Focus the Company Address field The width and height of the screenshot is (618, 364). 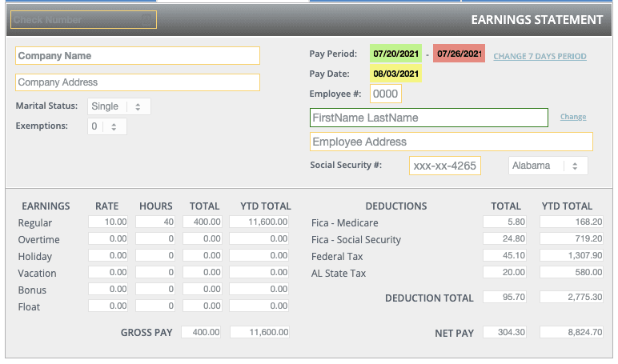coord(138,82)
